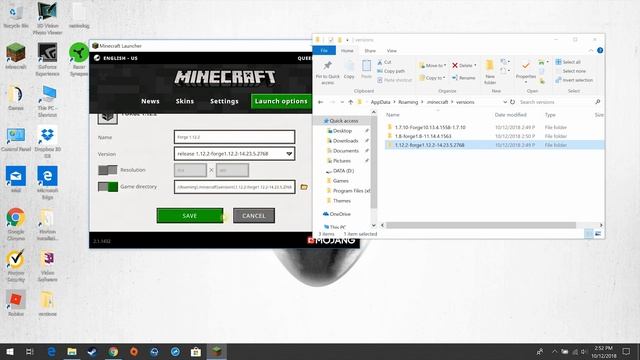This screenshot has width=640, height=360.
Task: Open the GeForce Experience desktop shortcut
Action: [47, 60]
